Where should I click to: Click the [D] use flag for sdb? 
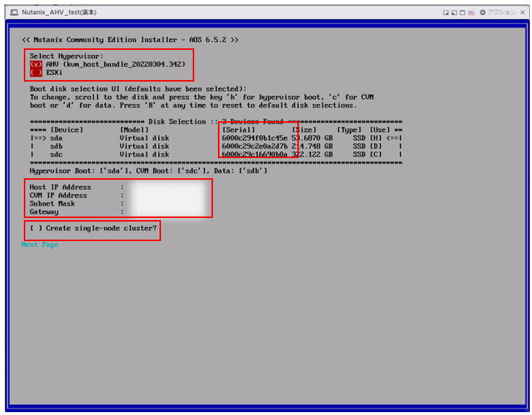pos(375,147)
